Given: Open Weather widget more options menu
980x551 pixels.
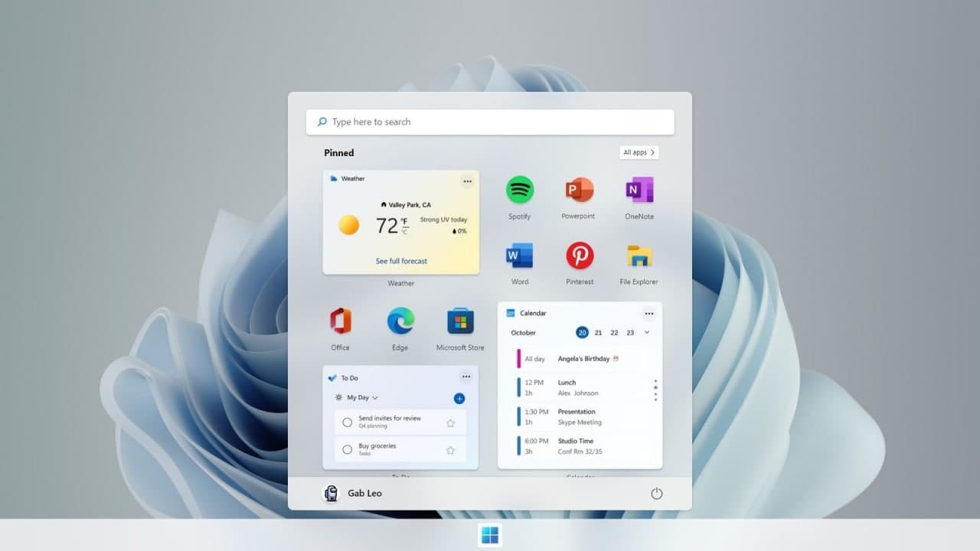Looking at the screenshot, I should [x=467, y=181].
